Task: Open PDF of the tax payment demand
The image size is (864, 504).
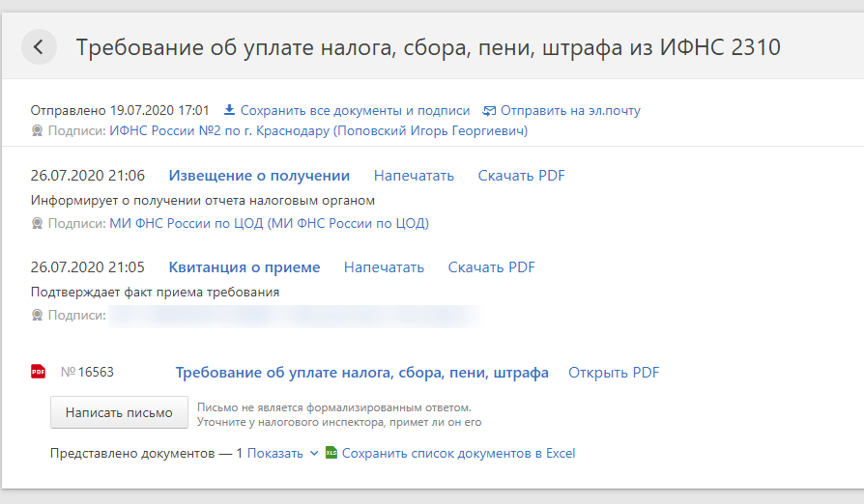Action: (613, 373)
